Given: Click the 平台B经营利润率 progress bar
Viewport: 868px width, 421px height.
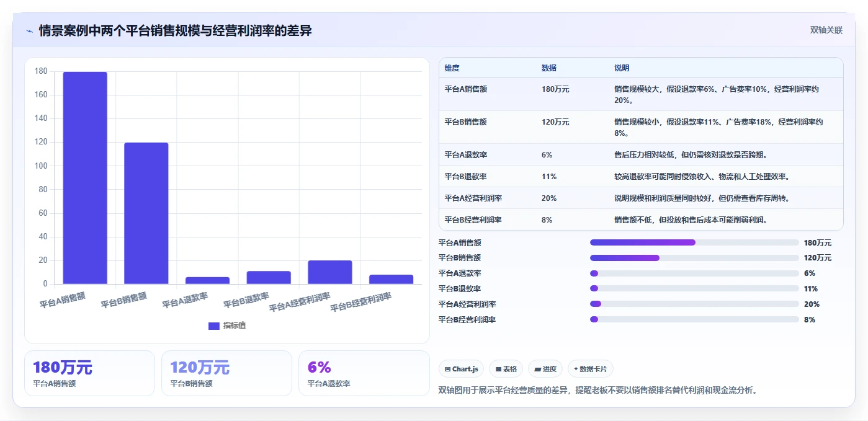Looking at the screenshot, I should coord(694,319).
